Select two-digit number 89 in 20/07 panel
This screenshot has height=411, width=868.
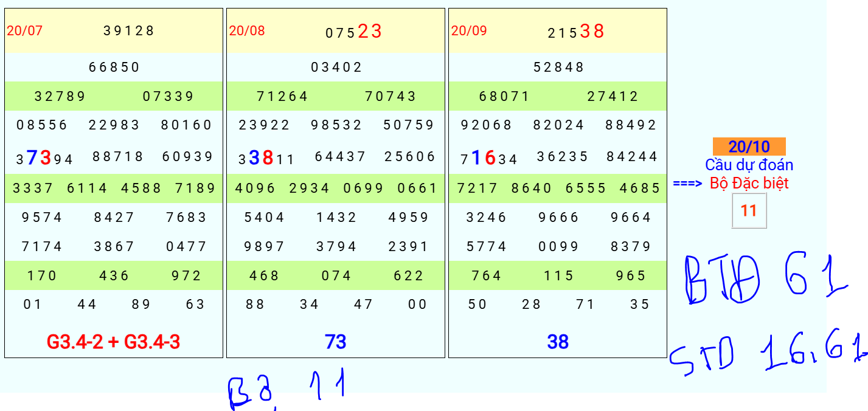141,304
